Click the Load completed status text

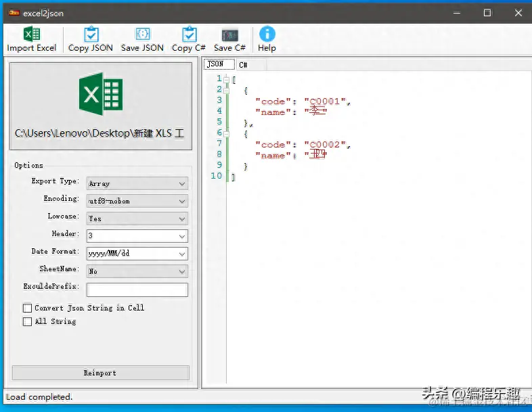pyautogui.click(x=39, y=396)
